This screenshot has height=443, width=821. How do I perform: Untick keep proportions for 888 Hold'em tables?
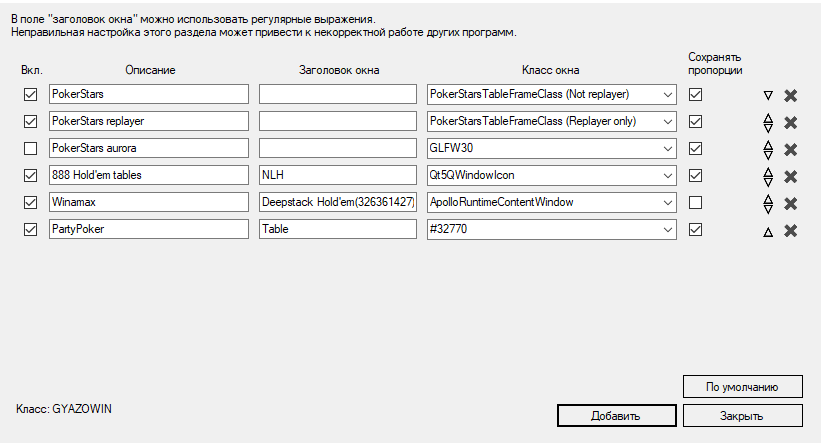coord(695,175)
